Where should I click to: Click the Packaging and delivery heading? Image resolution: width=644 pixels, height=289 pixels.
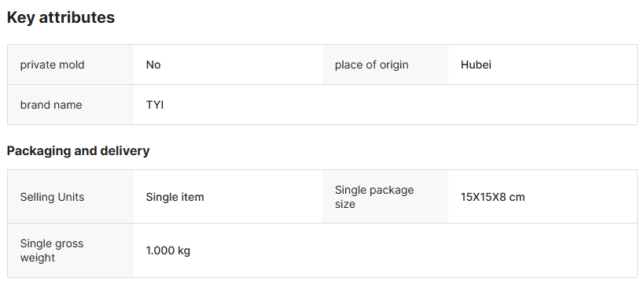point(78,151)
